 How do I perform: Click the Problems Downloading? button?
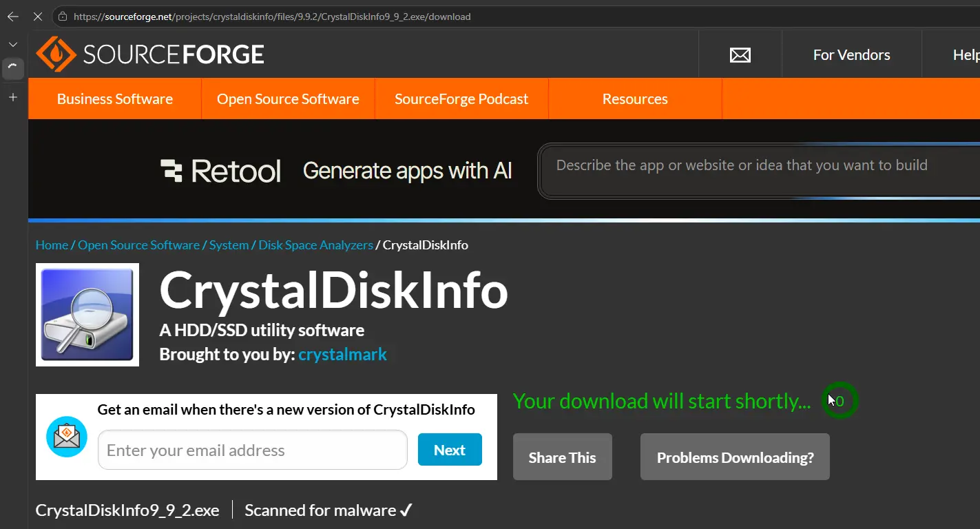[735, 457]
